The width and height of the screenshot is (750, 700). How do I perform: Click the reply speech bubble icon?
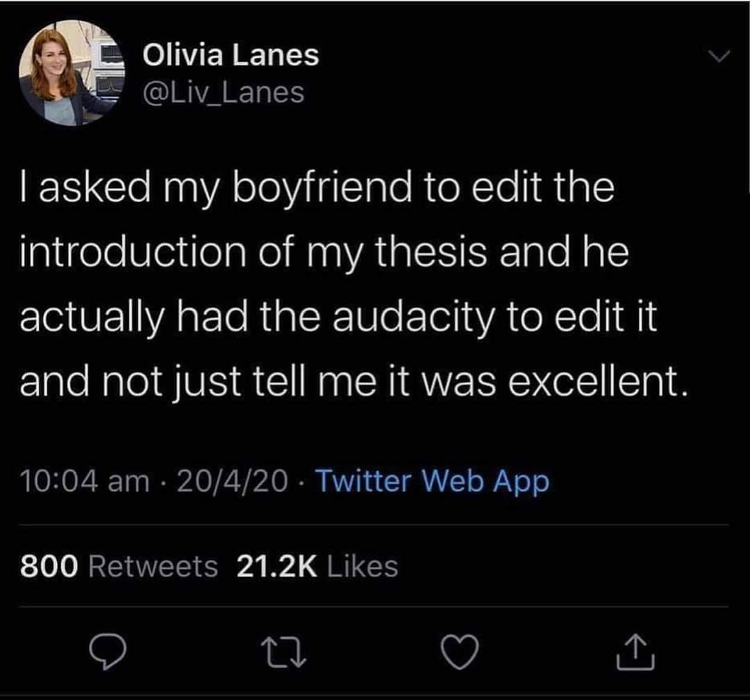[107, 651]
